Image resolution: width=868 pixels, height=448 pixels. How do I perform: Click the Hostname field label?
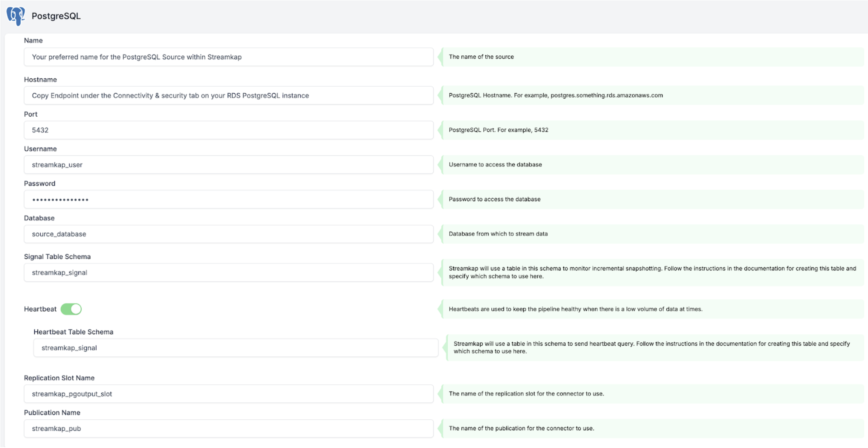click(40, 80)
